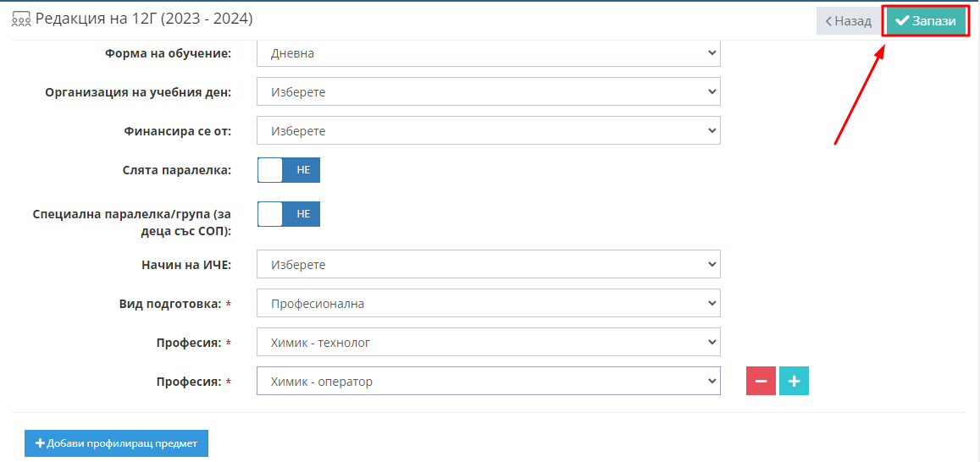The width and height of the screenshot is (980, 462).
Task: Expand the Начин на ИЧЕ dropdown
Action: [x=489, y=265]
